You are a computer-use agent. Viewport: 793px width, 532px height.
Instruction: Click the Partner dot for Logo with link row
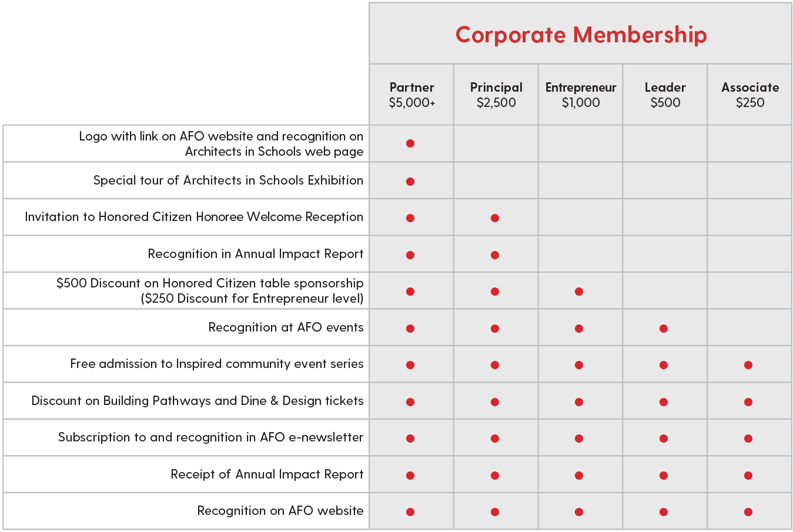click(410, 143)
